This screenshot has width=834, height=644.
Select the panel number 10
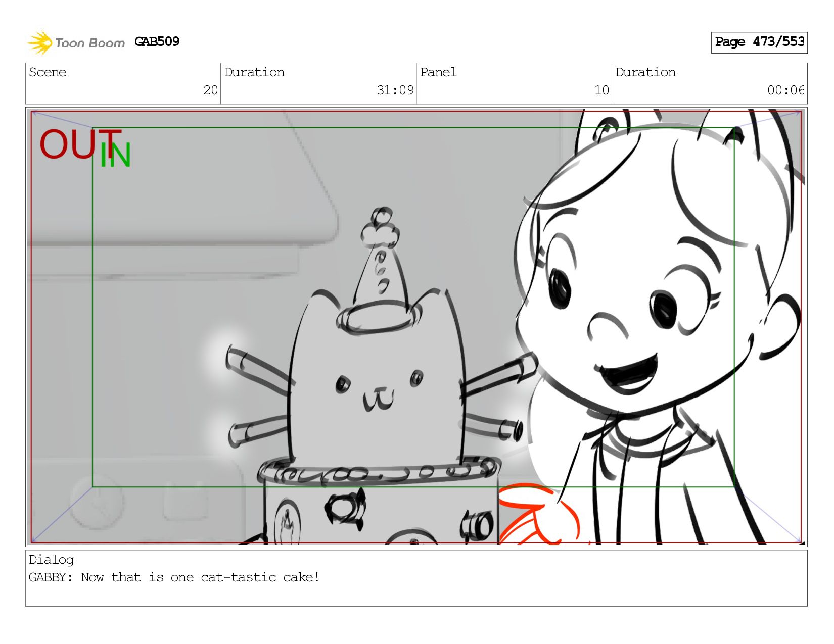(x=601, y=90)
